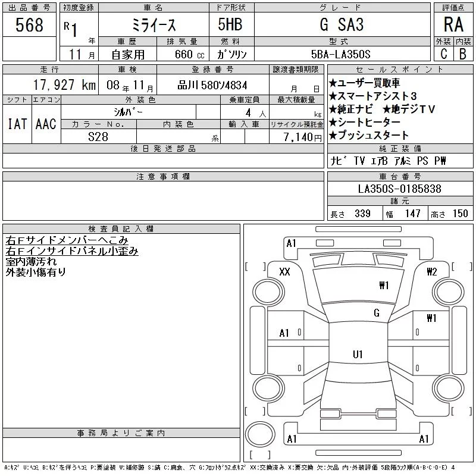This screenshot has height=476, width=476.
Task: Click sales point 地デジTV
Action: [409, 109]
